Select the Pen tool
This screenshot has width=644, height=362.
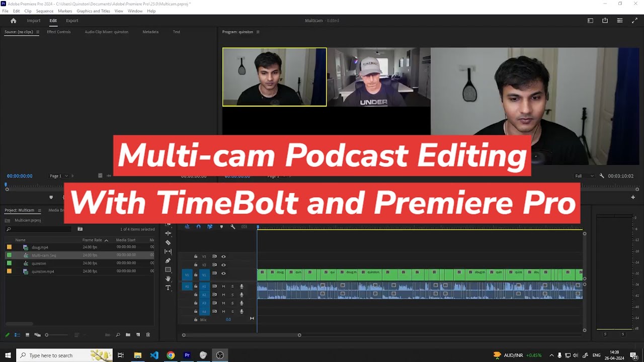pyautogui.click(x=168, y=260)
